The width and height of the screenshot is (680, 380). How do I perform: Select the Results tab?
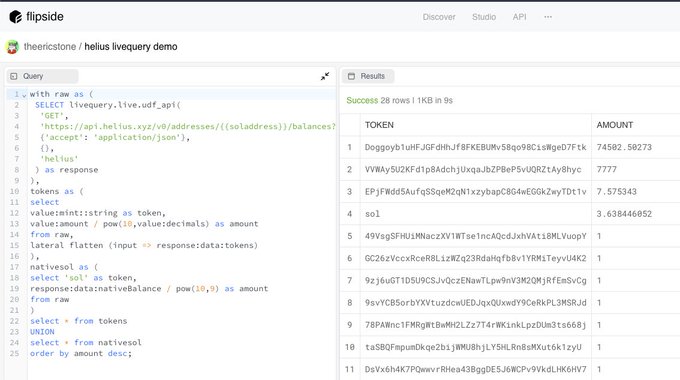[368, 76]
